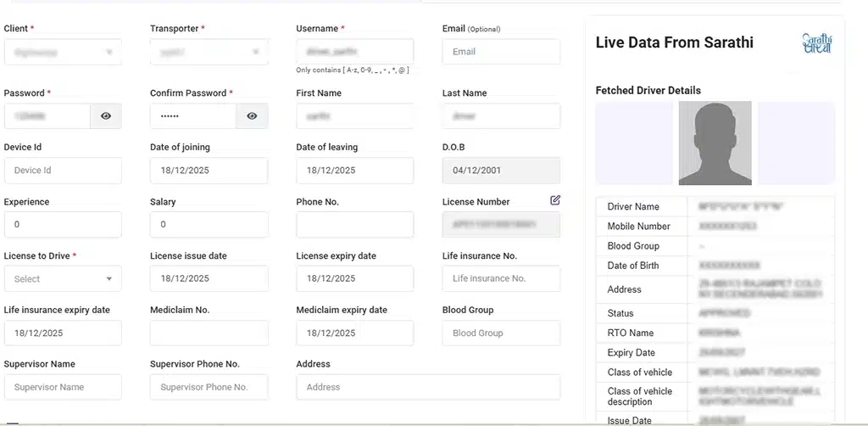The width and height of the screenshot is (868, 426).
Task: Click the Class of vehicle description label
Action: coord(639,396)
